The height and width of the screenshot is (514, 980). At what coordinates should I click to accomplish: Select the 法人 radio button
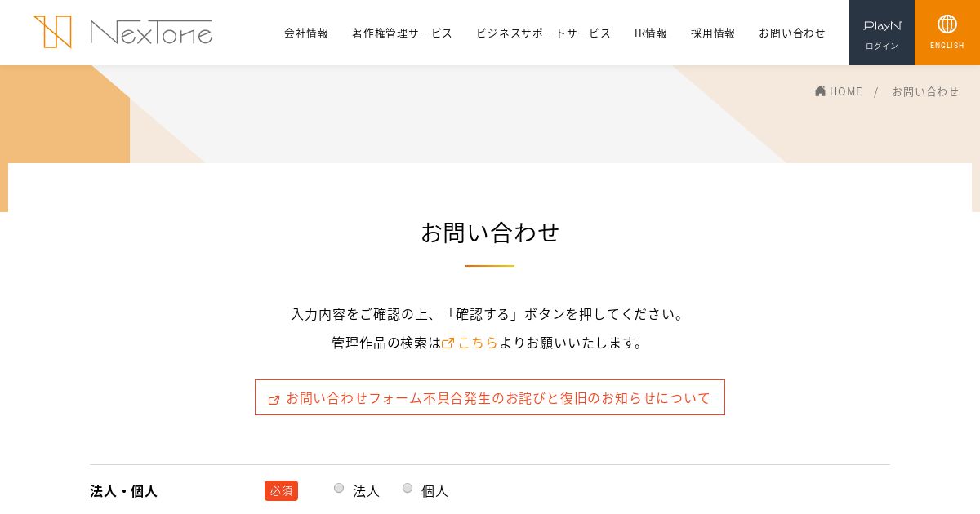(339, 488)
